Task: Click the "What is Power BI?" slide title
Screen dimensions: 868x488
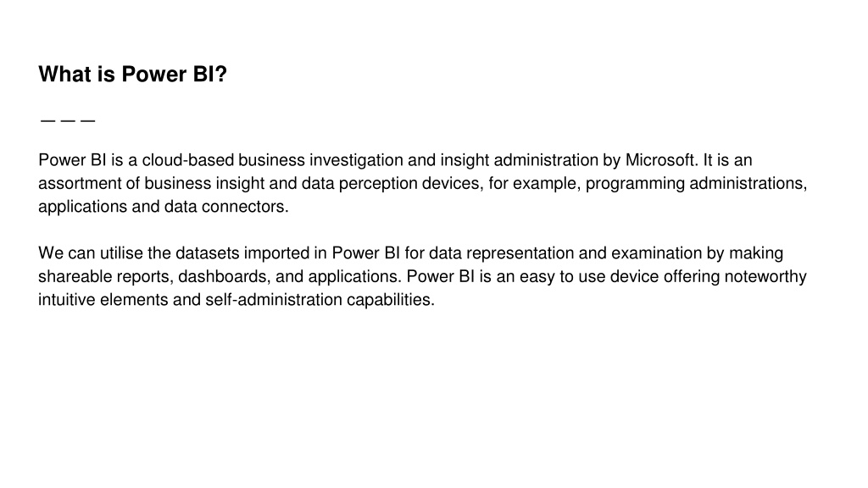Action: coord(133,75)
